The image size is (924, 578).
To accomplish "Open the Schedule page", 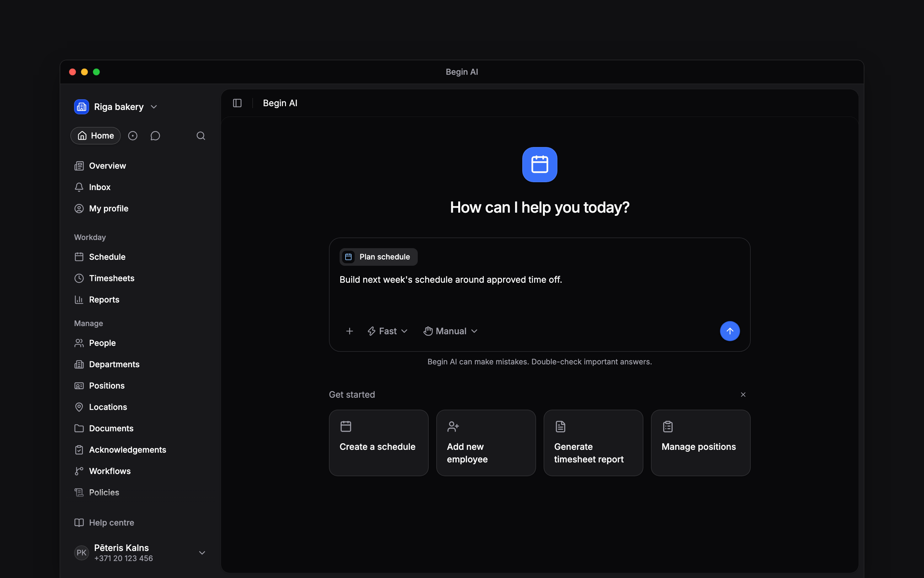I will 100,257.
